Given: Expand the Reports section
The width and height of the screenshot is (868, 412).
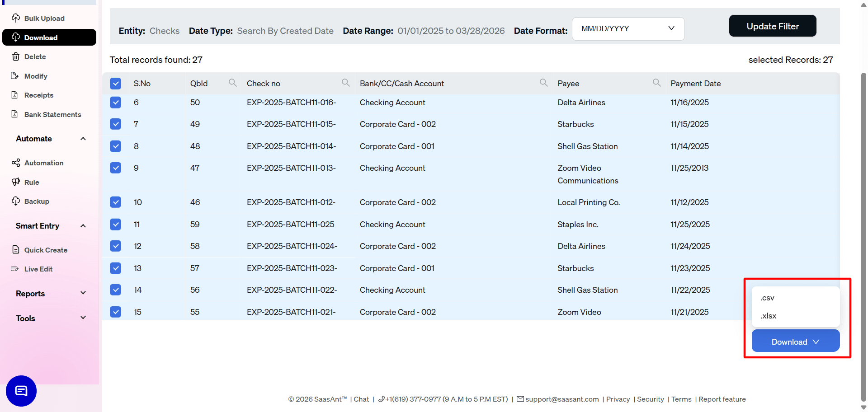Looking at the screenshot, I should pos(83,293).
